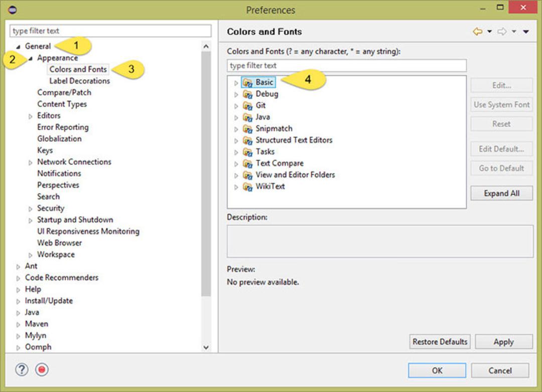Expand the Editors tree node
542x392 pixels.
click(31, 116)
